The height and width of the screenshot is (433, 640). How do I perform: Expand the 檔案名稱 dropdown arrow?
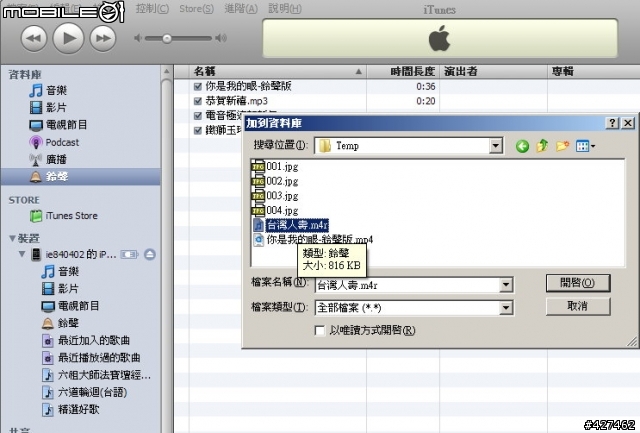tap(506, 285)
